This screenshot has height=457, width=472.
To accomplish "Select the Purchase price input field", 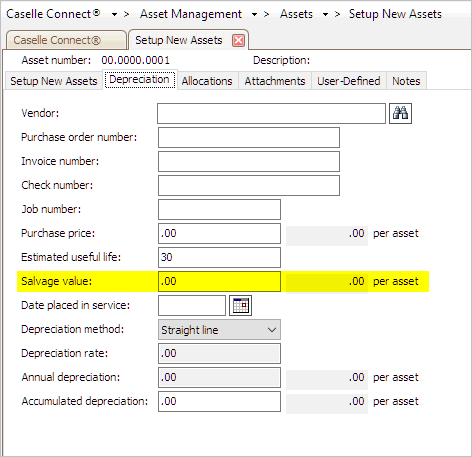I will pos(219,233).
